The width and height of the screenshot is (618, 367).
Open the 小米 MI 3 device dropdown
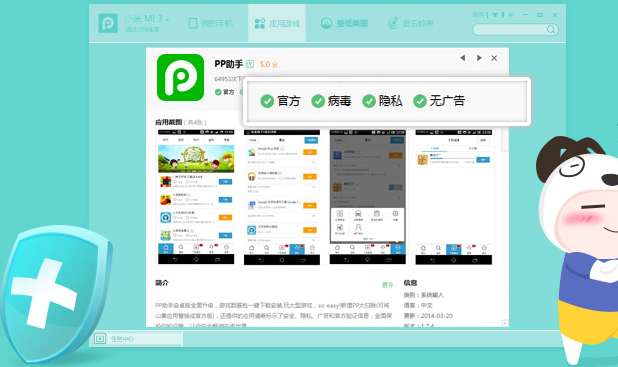[x=147, y=19]
